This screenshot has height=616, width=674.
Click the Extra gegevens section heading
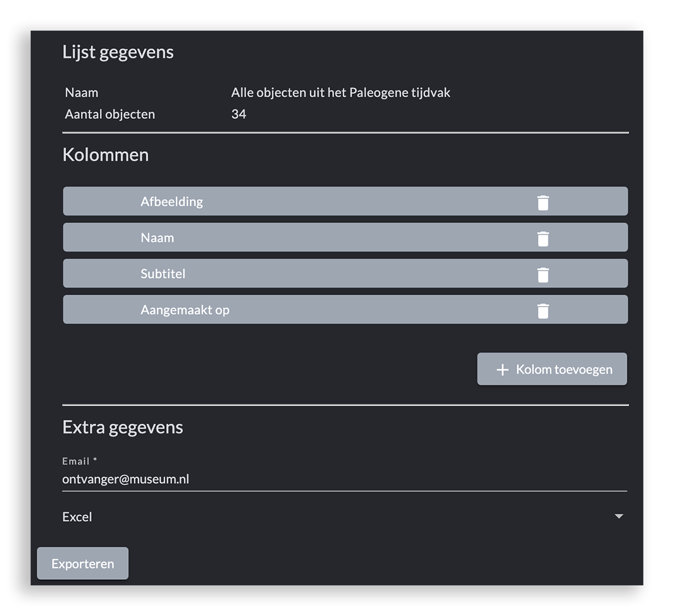[123, 427]
